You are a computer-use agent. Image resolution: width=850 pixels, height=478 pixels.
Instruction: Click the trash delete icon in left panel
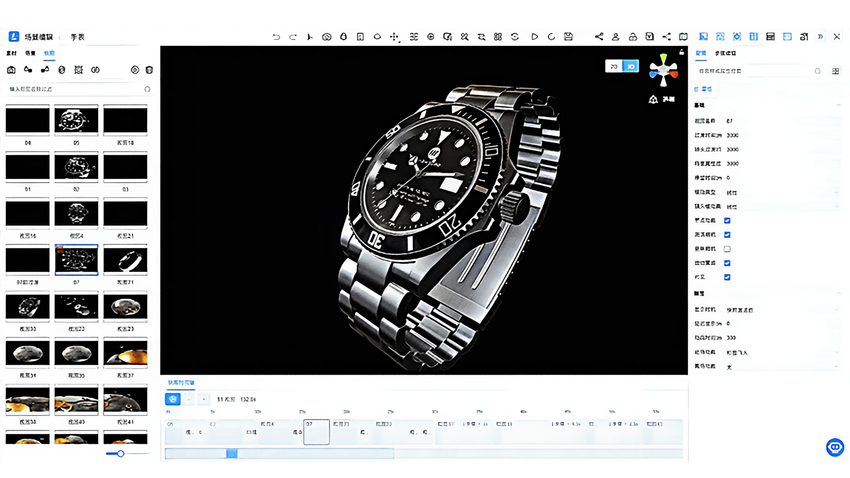[x=149, y=70]
